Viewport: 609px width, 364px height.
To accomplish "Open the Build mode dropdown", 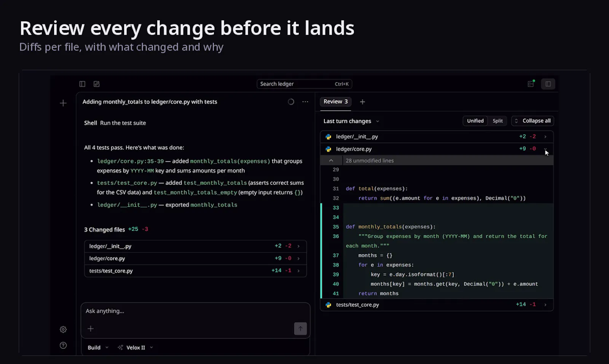I will pos(98,347).
